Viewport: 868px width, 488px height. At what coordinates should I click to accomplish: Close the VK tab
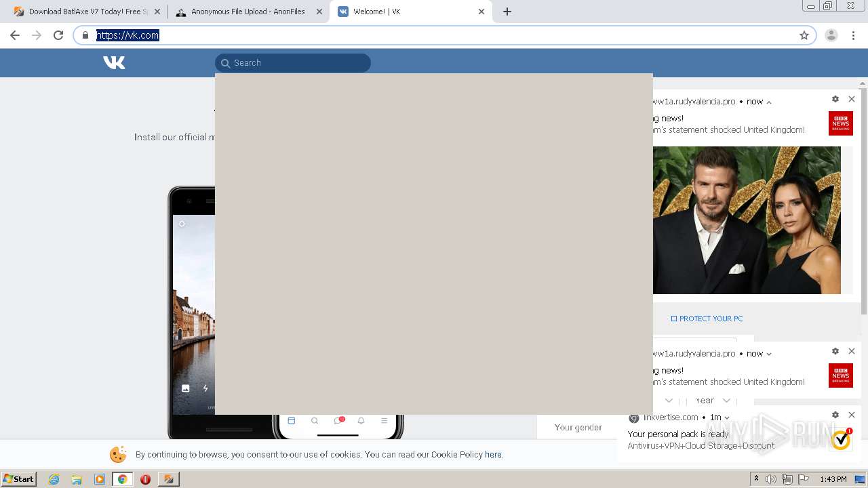[481, 12]
